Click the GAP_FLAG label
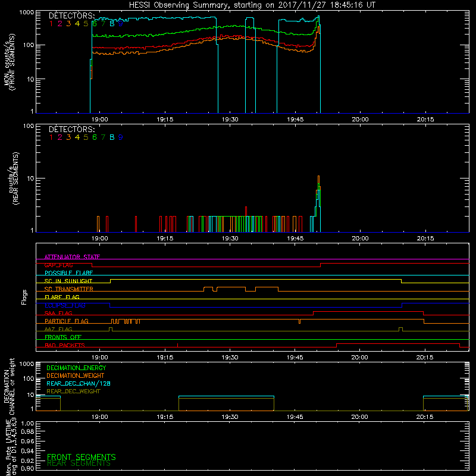This screenshot has width=476, height=476. [58, 265]
